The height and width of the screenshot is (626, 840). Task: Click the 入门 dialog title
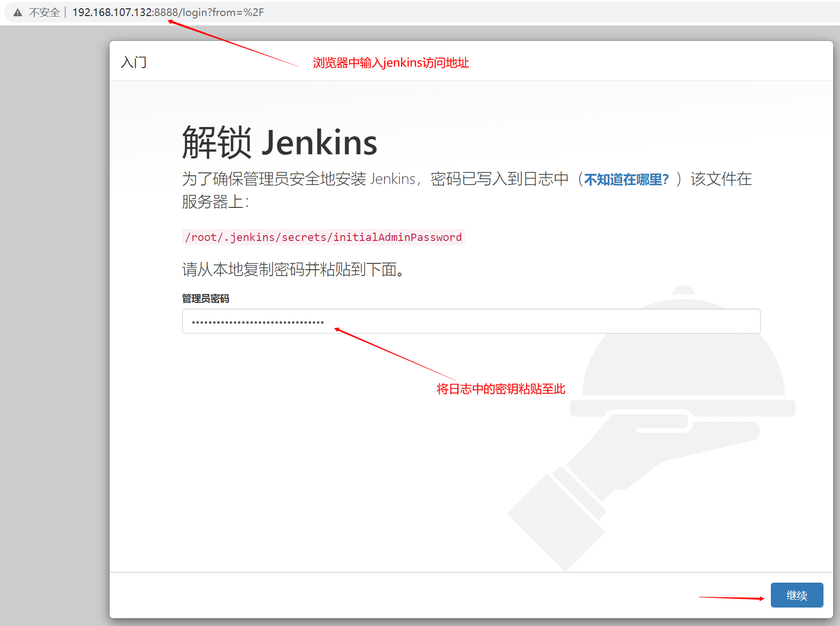point(133,62)
